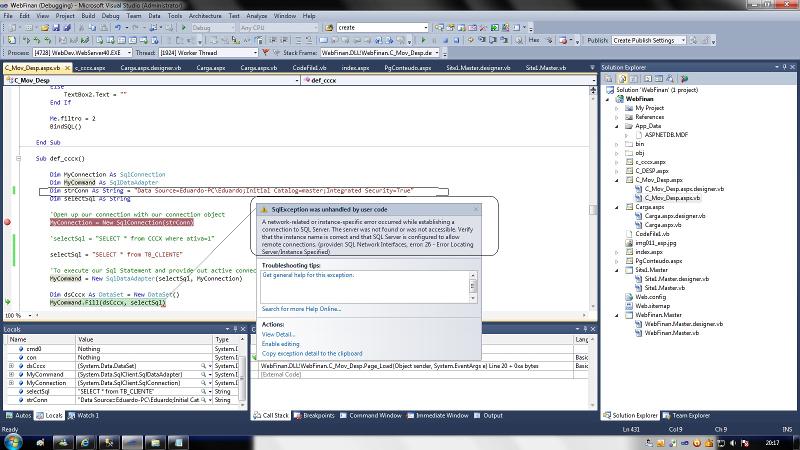
Task: Click the green Start Debugging arrow near Debug combo
Action: pyautogui.click(x=184, y=28)
